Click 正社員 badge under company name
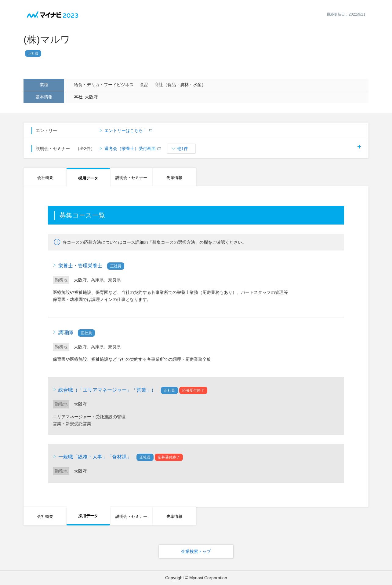Image resolution: width=392 pixels, height=585 pixels. pos(33,53)
